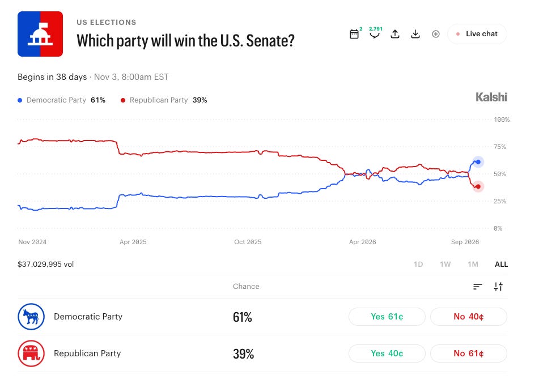Open the comments icon showing 2,791
This screenshot has height=392, width=539.
pyautogui.click(x=375, y=34)
